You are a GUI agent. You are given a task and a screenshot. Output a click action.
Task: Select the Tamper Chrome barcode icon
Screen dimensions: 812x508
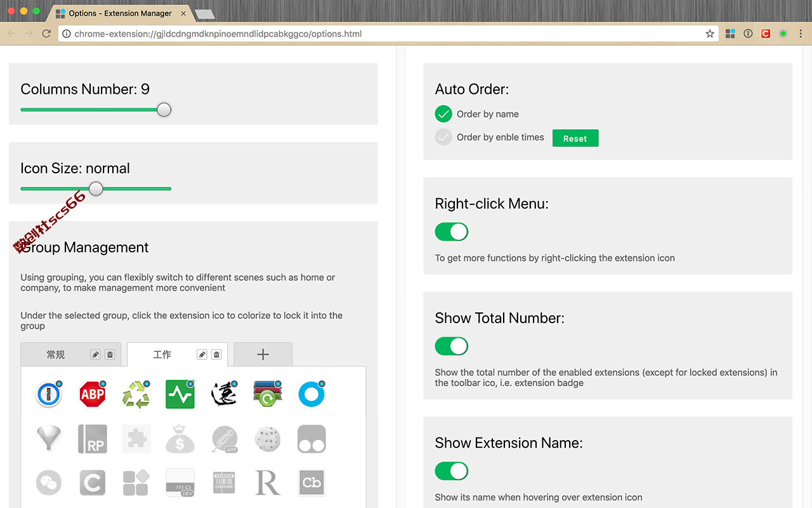click(224, 483)
